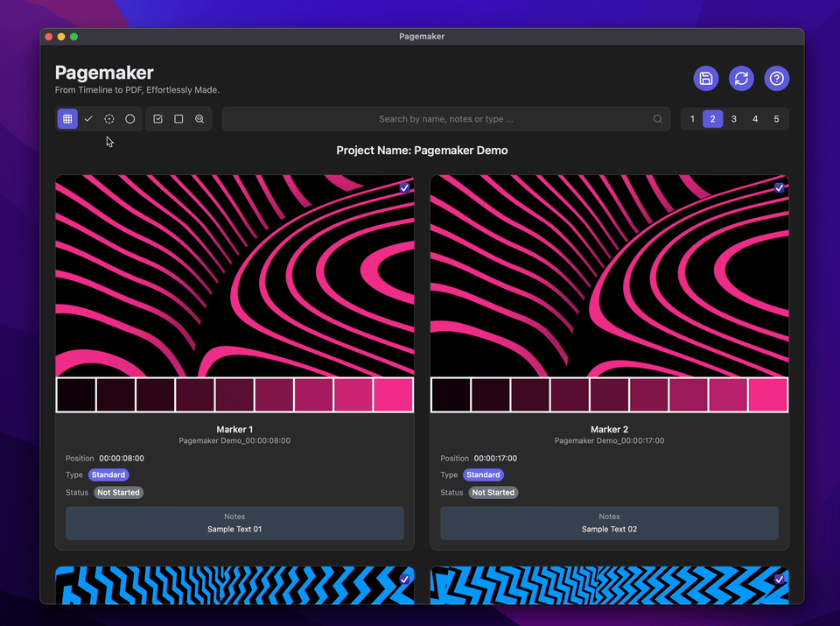Screen dimensions: 840x626
Task: Click the Notes box with Sample Text 01
Action: 234,523
